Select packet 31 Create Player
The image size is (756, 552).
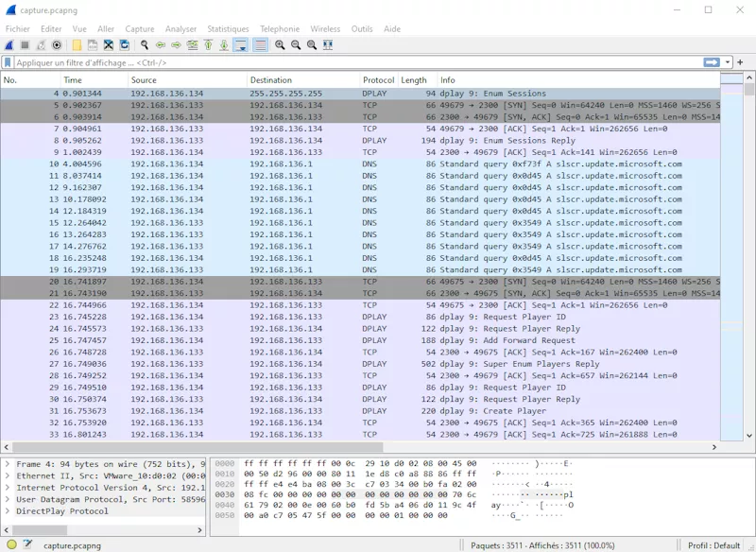[x=360, y=411]
